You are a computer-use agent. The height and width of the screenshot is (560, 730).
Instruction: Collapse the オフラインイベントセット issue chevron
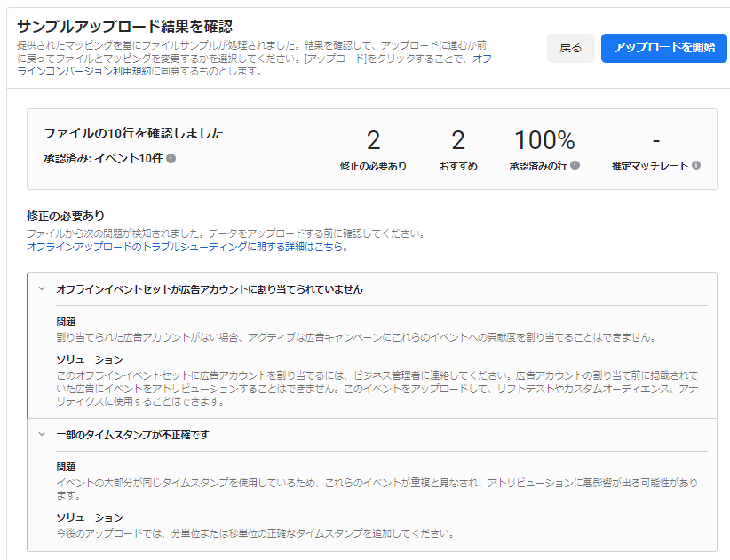click(x=42, y=288)
